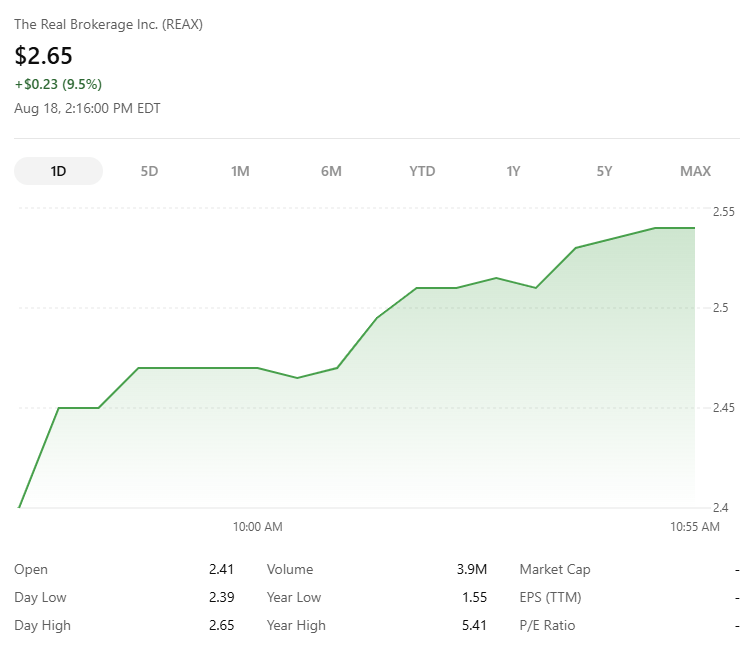Click the 2.55 price axis label
The image size is (750, 649).
point(724,212)
